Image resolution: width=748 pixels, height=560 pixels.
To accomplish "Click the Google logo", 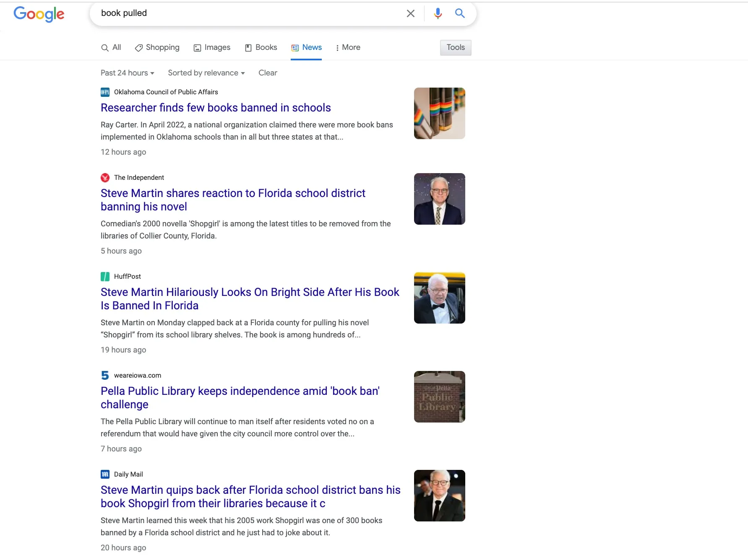I will point(39,14).
